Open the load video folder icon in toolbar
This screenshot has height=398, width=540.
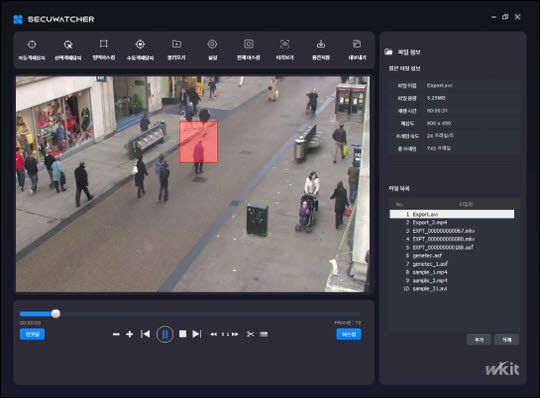point(176,44)
